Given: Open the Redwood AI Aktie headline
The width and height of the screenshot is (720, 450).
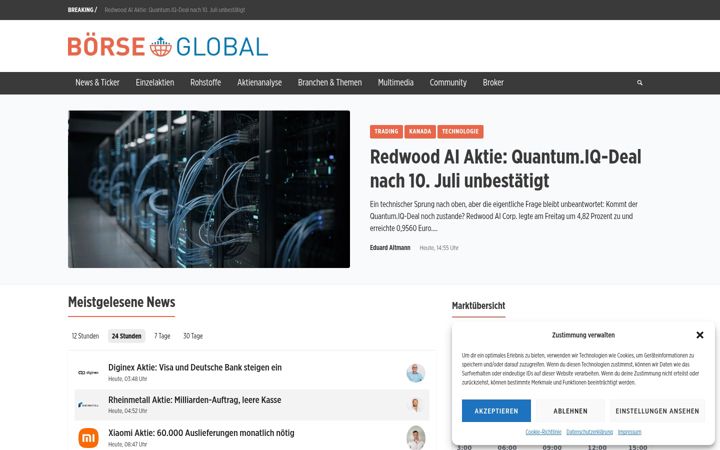Looking at the screenshot, I should (506, 169).
